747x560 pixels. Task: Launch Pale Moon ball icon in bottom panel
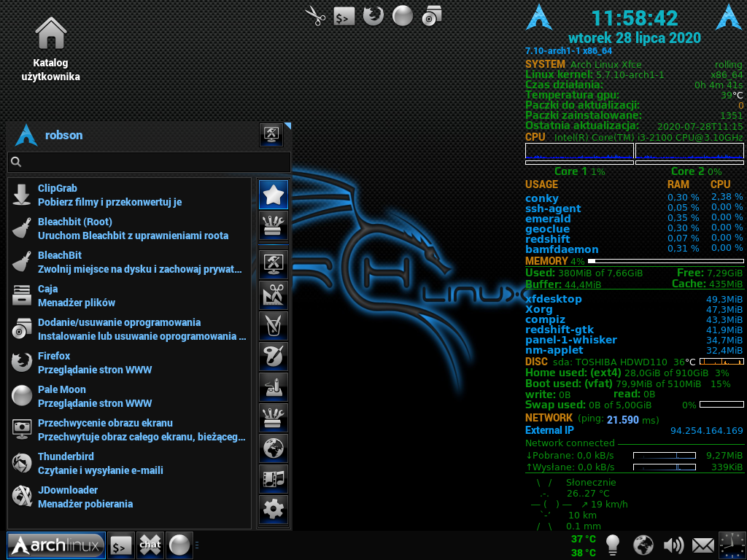pyautogui.click(x=179, y=545)
